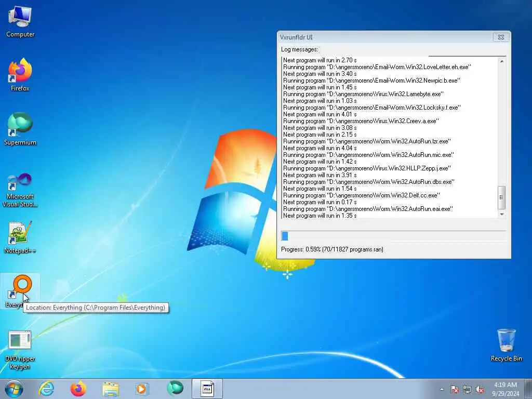Select the Microsoft Visual Studio desktop shortcut
The image size is (532, 399).
pos(20,190)
